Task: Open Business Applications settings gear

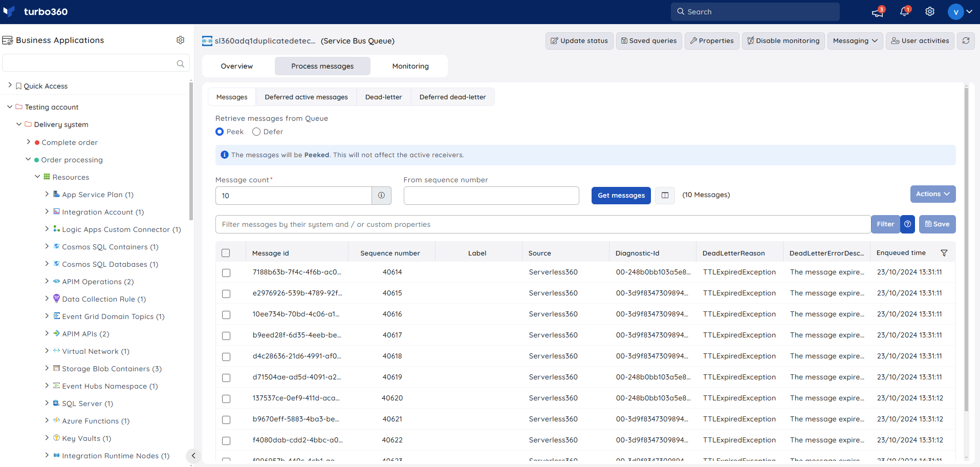Action: point(180,40)
